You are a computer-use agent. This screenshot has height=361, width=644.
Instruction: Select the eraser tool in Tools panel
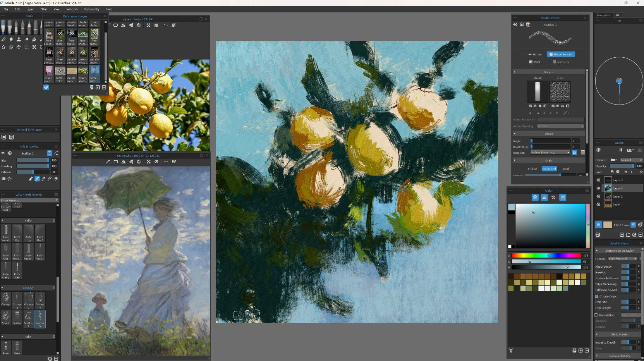click(26, 39)
